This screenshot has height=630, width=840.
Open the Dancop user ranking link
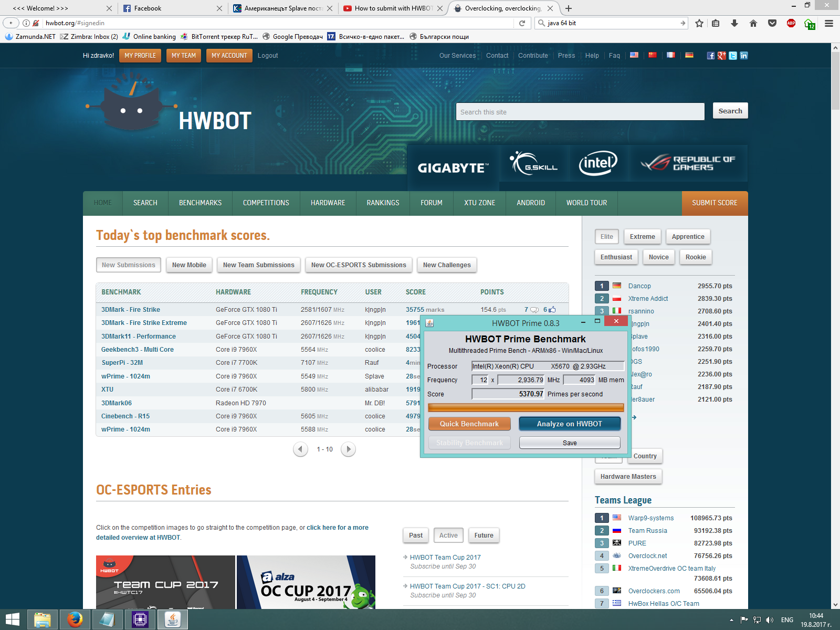[x=639, y=286]
